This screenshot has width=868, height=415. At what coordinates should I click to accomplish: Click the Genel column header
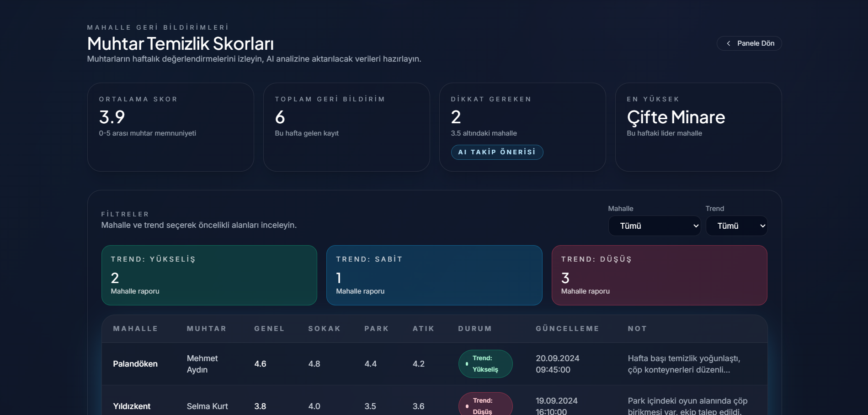click(269, 329)
